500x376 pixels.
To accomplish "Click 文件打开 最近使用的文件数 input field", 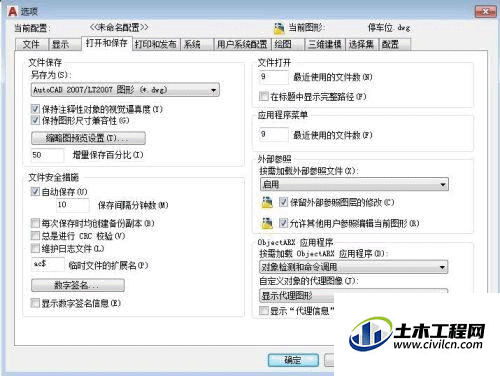I will [x=274, y=77].
